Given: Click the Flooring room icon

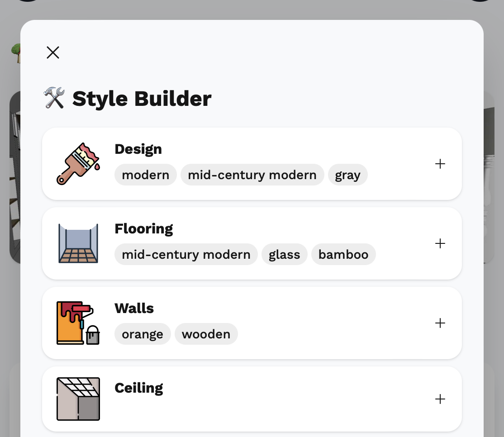Looking at the screenshot, I should (78, 243).
